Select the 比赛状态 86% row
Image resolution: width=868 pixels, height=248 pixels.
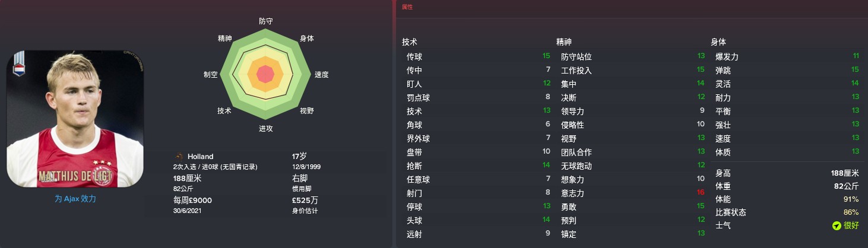tap(785, 212)
